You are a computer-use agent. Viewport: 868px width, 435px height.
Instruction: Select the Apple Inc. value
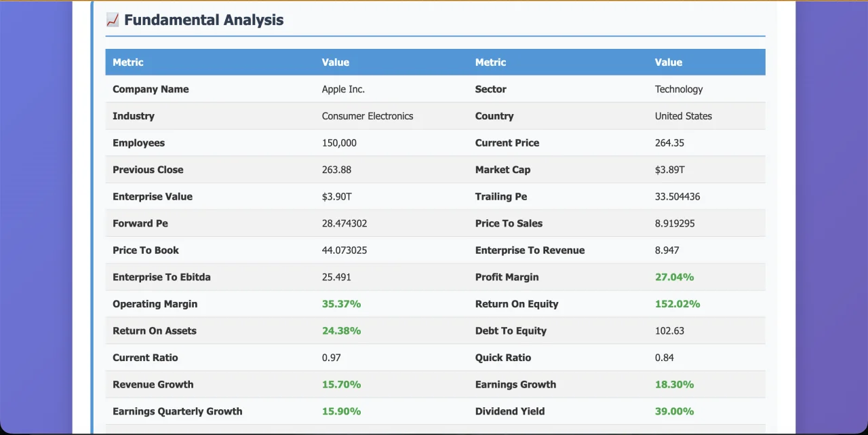(343, 89)
